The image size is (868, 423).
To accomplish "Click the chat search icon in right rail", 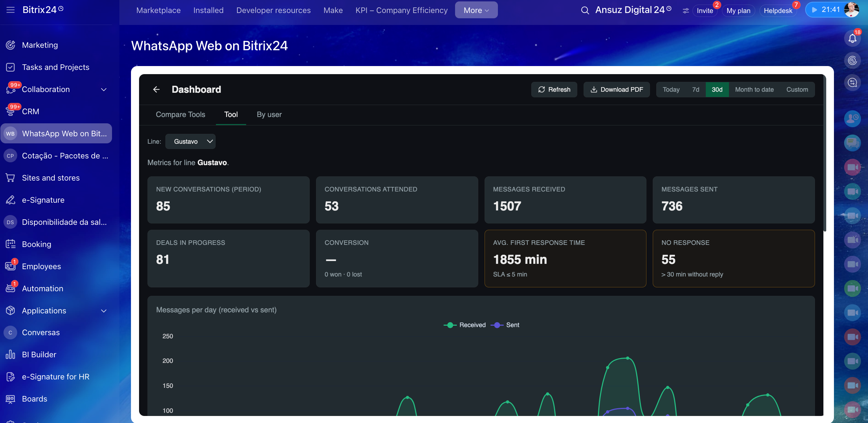I will click(x=853, y=83).
